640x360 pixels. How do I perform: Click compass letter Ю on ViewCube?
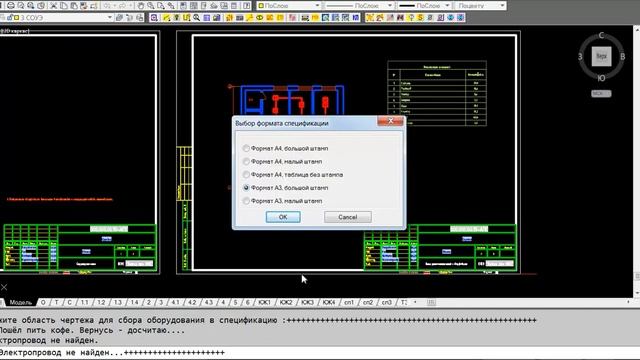coord(601,78)
